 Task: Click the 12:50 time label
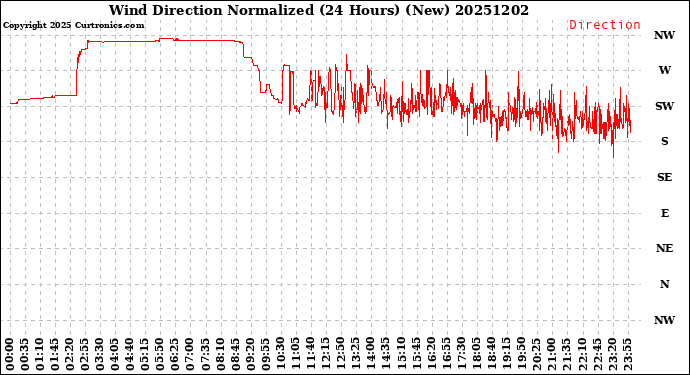point(341,354)
